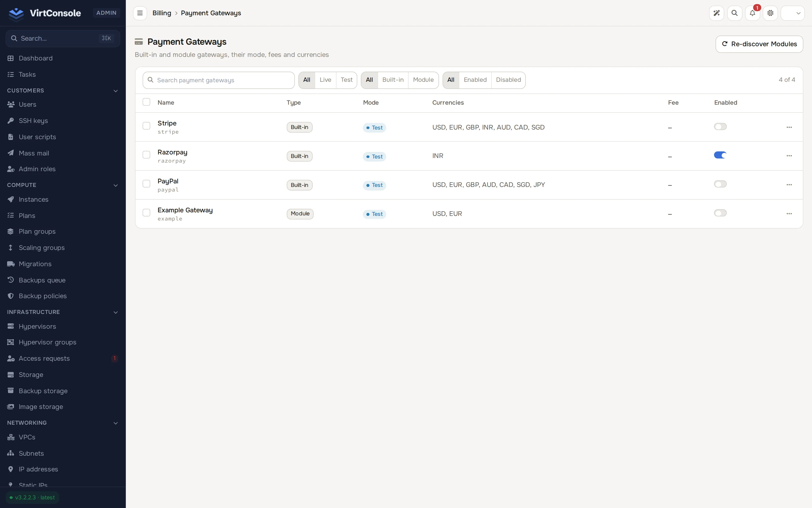This screenshot has height=508, width=812.
Task: Enable the PayPal gateway toggle
Action: (720, 184)
